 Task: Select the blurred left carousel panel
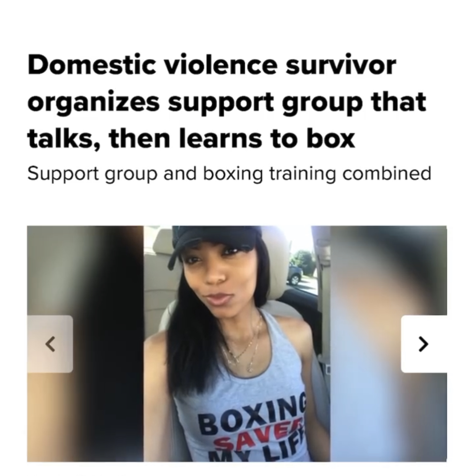point(85,344)
